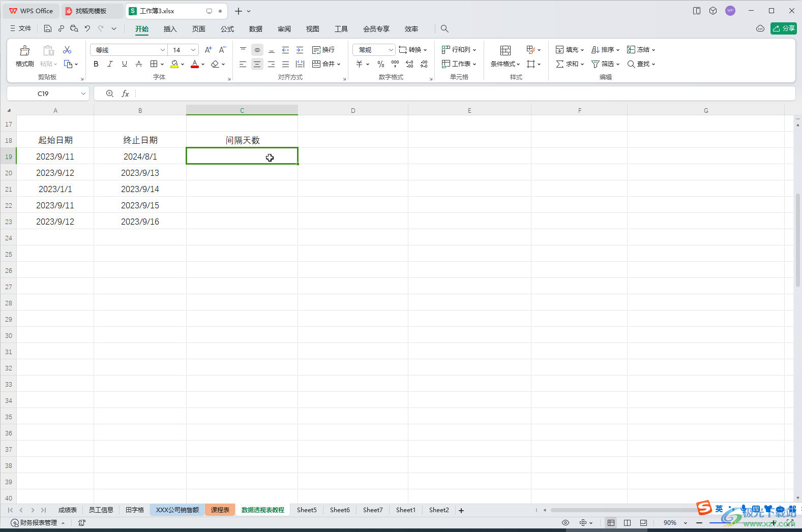Image resolution: width=802 pixels, height=532 pixels.
Task: Click into the formula bar input field
Action: 465,93
